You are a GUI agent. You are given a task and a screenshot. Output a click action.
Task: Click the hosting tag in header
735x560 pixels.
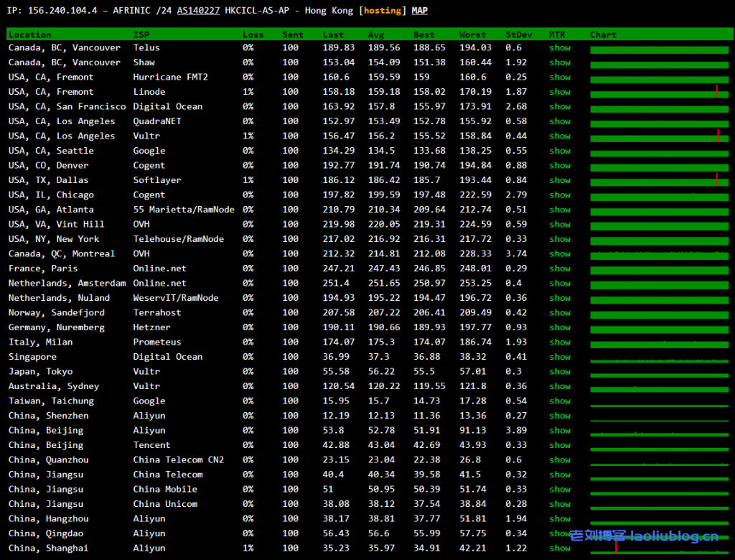click(383, 10)
